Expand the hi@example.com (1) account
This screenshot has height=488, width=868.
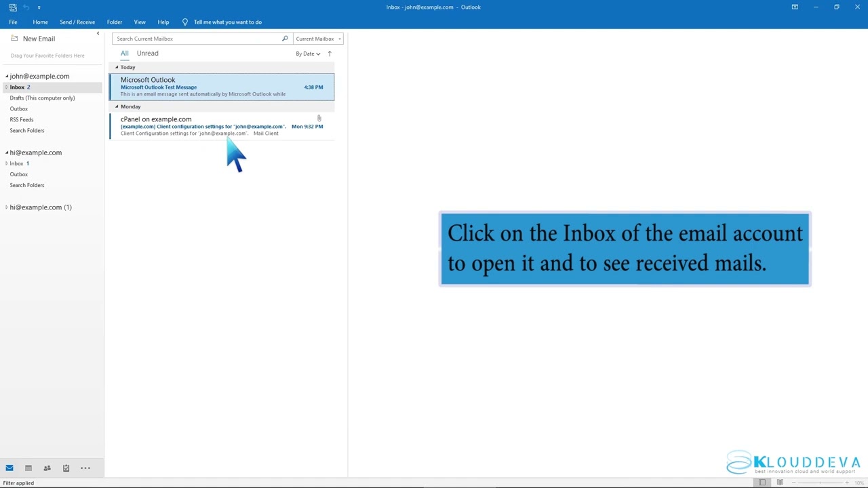pos(7,207)
